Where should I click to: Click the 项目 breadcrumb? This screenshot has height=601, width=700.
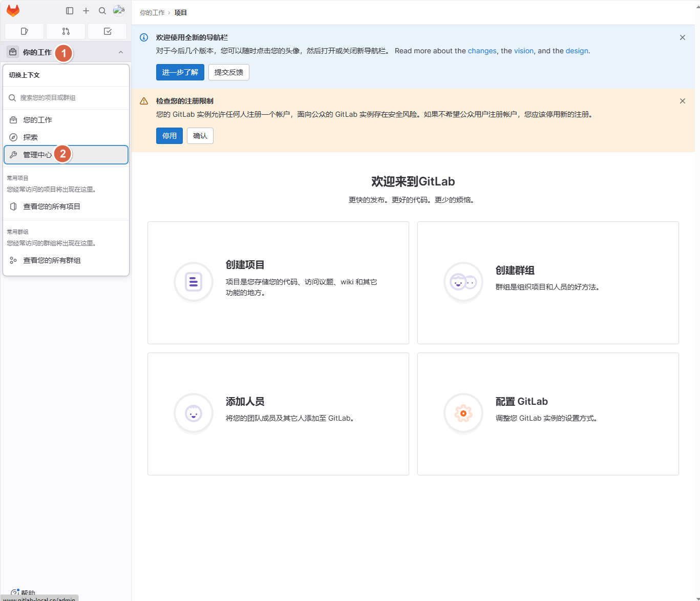pyautogui.click(x=181, y=13)
